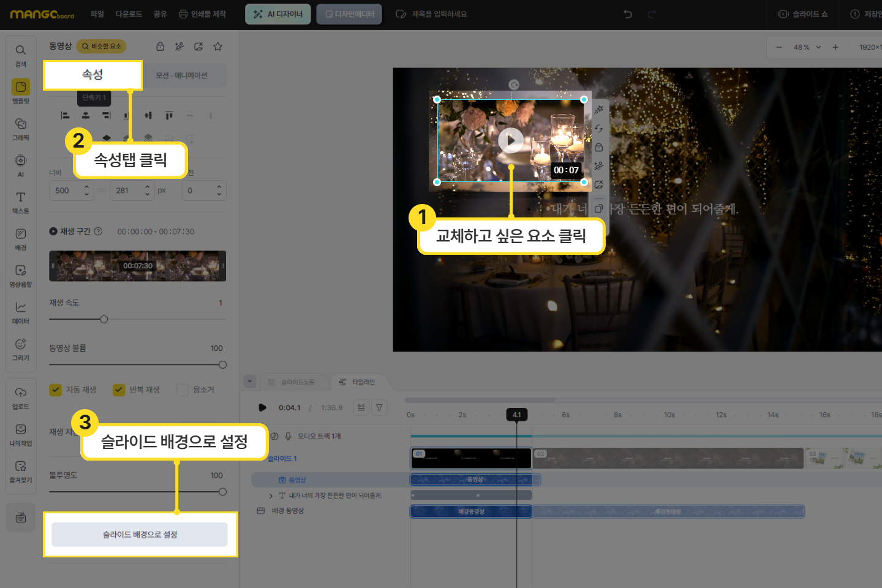
Task: Toggle the 자동 재생 checkbox
Action: [x=56, y=390]
